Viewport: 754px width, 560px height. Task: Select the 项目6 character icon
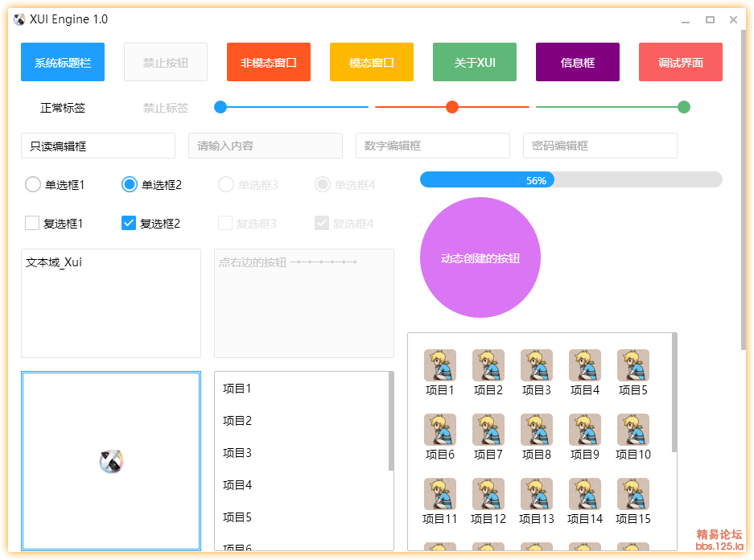click(439, 430)
